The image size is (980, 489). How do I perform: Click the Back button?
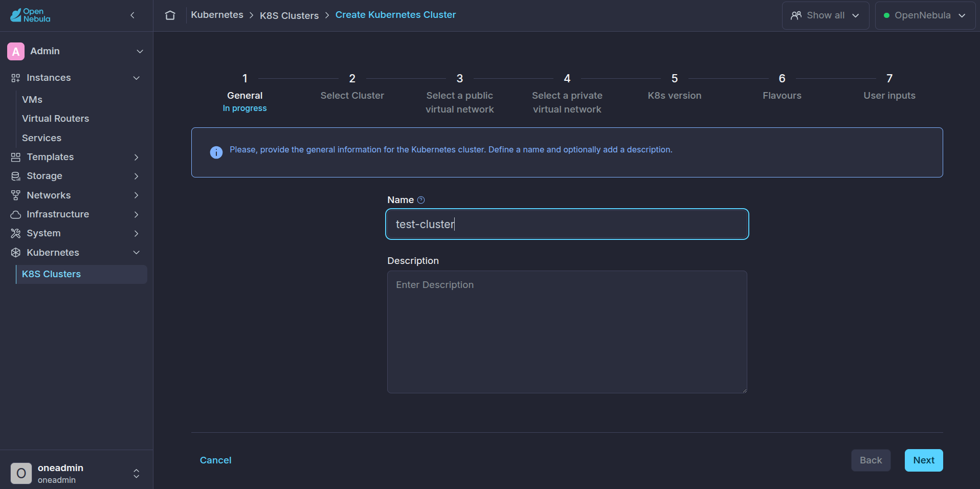pyautogui.click(x=871, y=460)
